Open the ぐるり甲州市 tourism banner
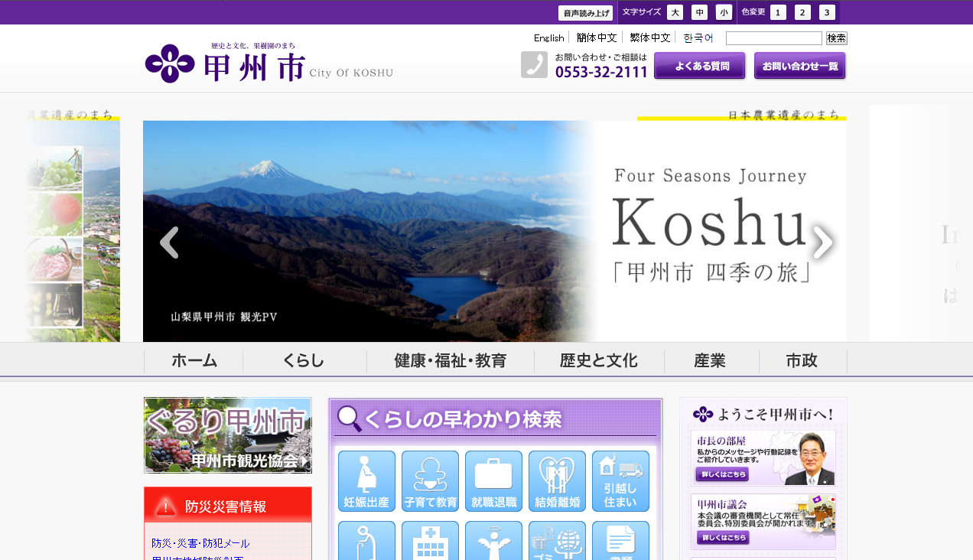This screenshot has width=973, height=560. click(x=227, y=435)
